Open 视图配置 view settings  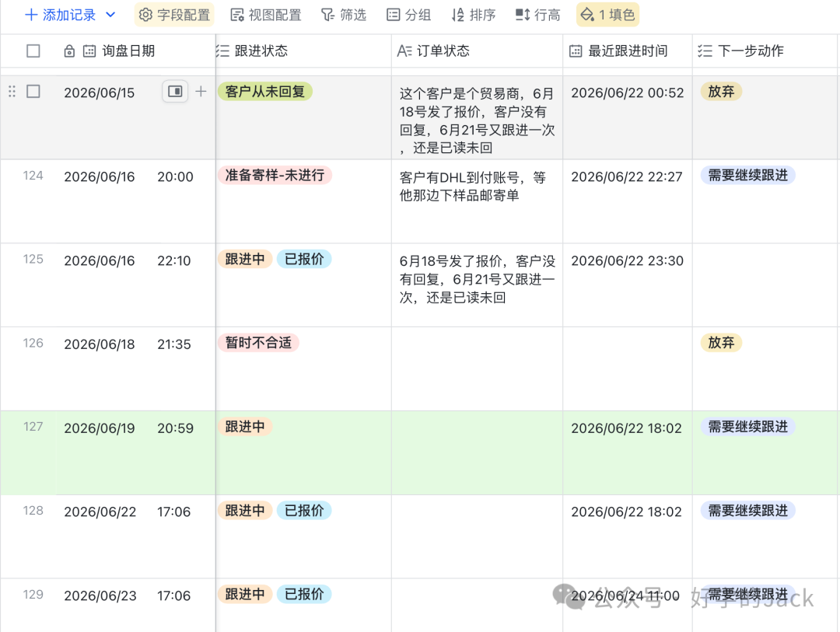click(266, 15)
